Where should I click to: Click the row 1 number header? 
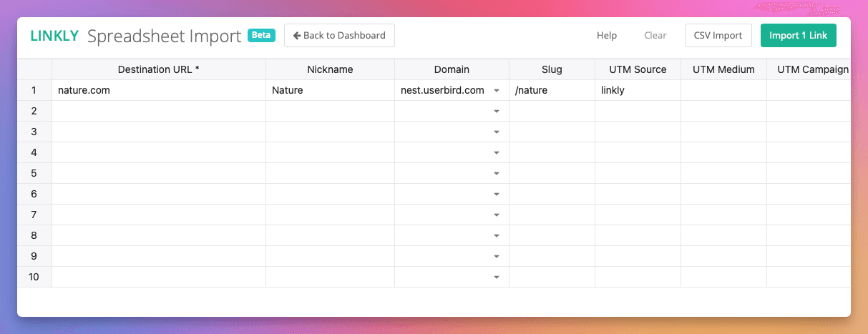(34, 90)
